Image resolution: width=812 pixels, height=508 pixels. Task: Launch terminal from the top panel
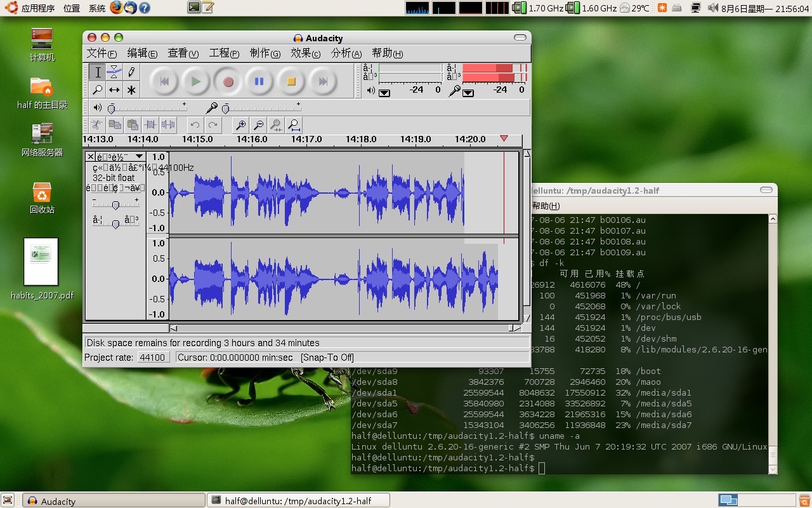(194, 8)
